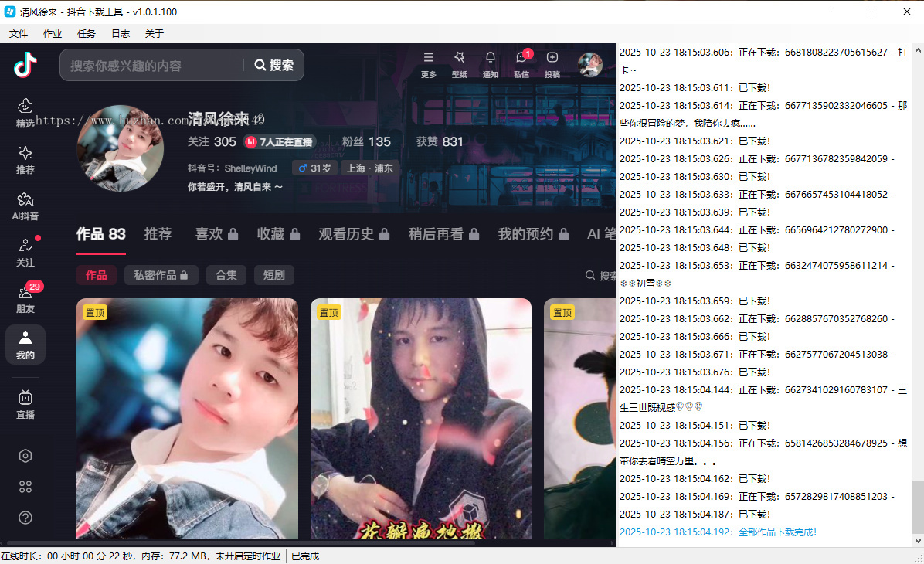Screen dimensions: 924x564
Task: Click the 粉丝 135 count
Action: click(366, 142)
